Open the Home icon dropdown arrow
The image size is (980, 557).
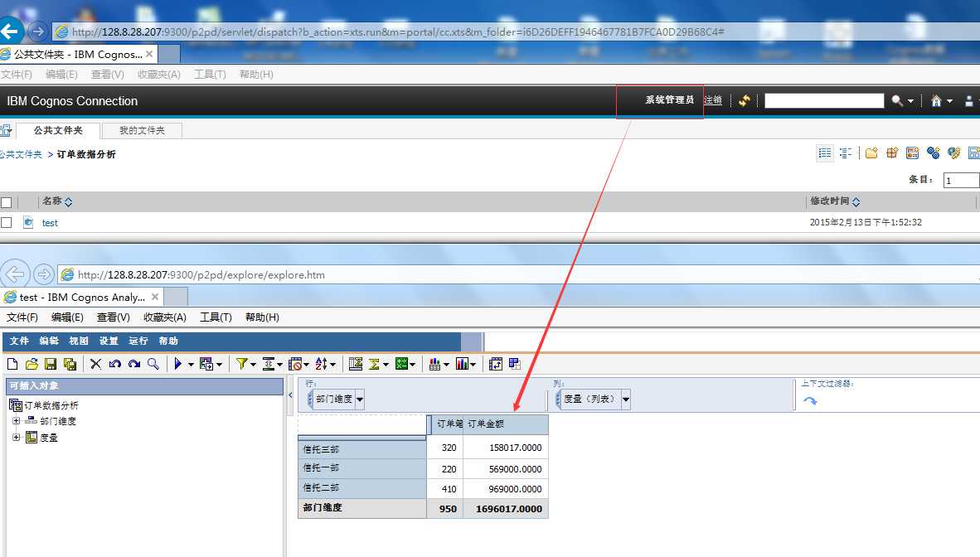coord(950,101)
